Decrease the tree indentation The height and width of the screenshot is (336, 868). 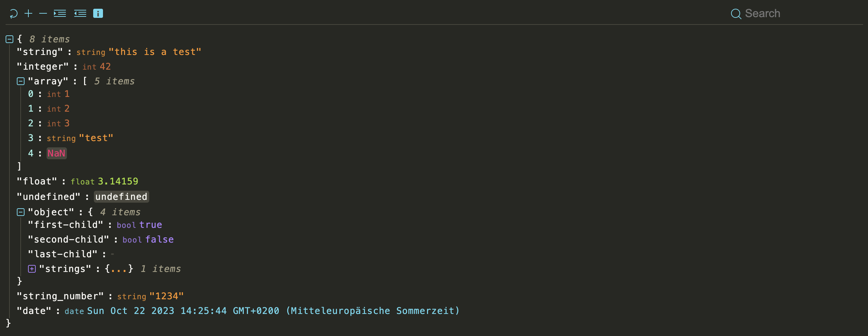(80, 13)
